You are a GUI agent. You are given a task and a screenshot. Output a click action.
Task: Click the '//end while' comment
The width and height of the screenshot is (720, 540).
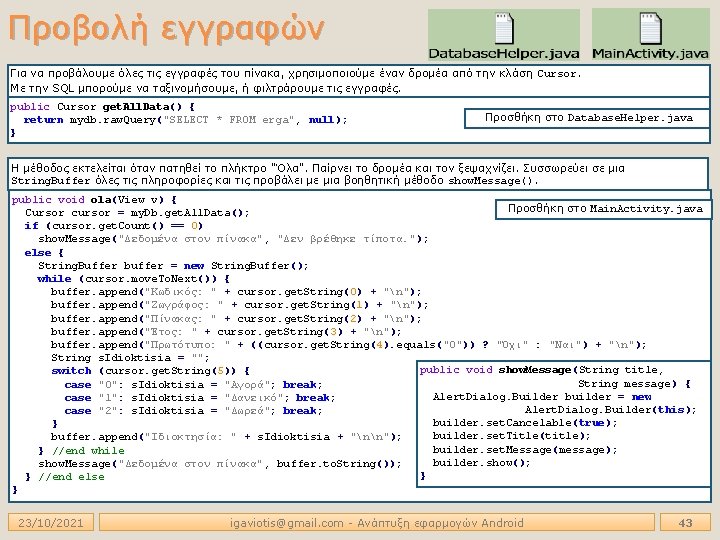click(x=88, y=451)
